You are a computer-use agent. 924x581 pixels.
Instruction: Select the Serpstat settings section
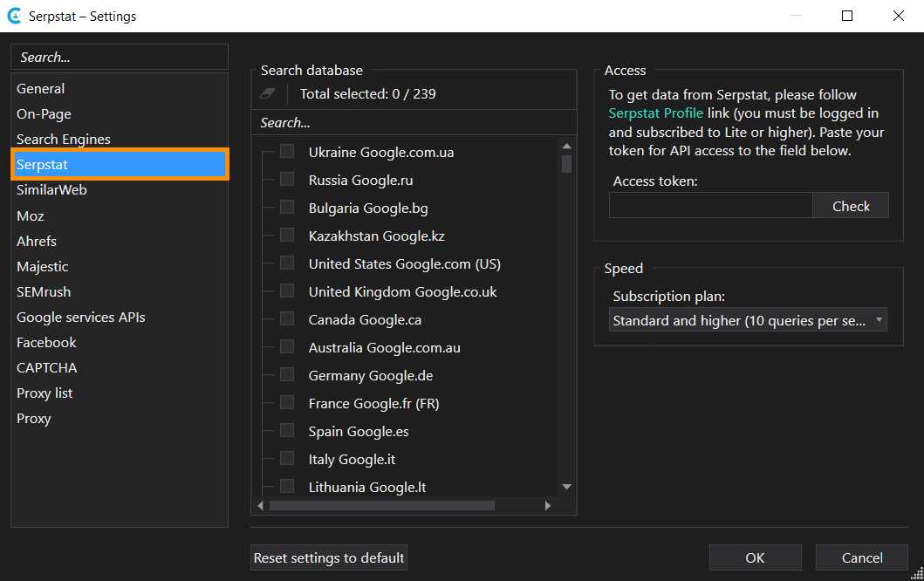coord(119,164)
